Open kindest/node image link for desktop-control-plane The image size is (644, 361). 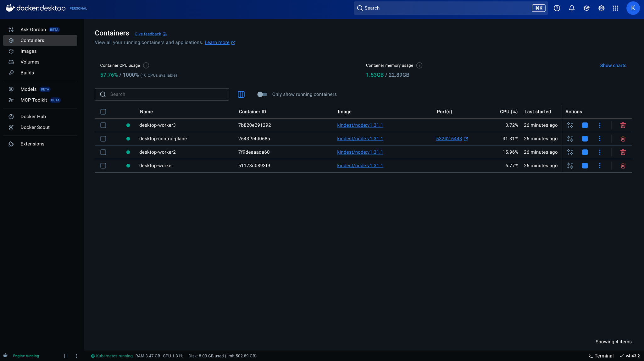click(360, 139)
